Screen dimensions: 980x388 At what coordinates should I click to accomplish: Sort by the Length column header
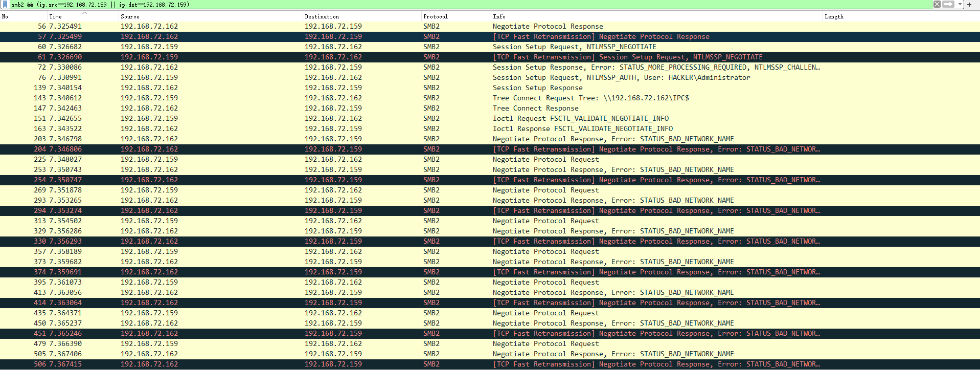901,16
